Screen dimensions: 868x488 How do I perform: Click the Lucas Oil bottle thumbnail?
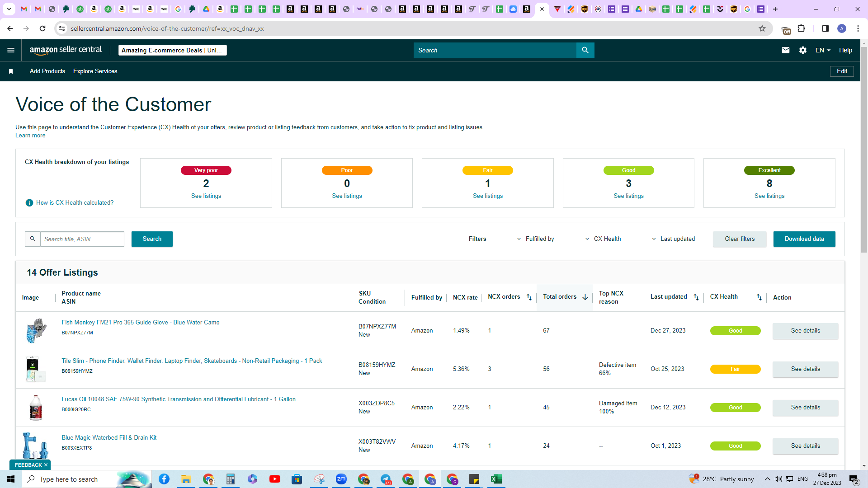click(x=36, y=408)
